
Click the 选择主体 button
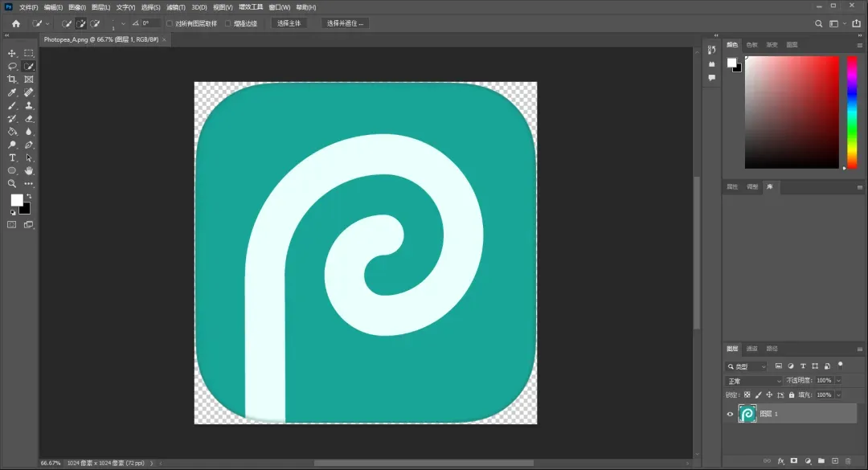click(289, 23)
